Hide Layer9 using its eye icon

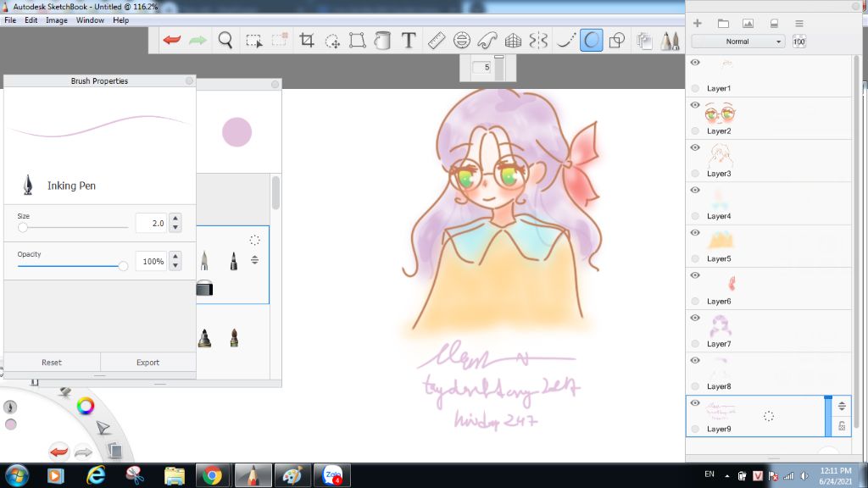[695, 403]
